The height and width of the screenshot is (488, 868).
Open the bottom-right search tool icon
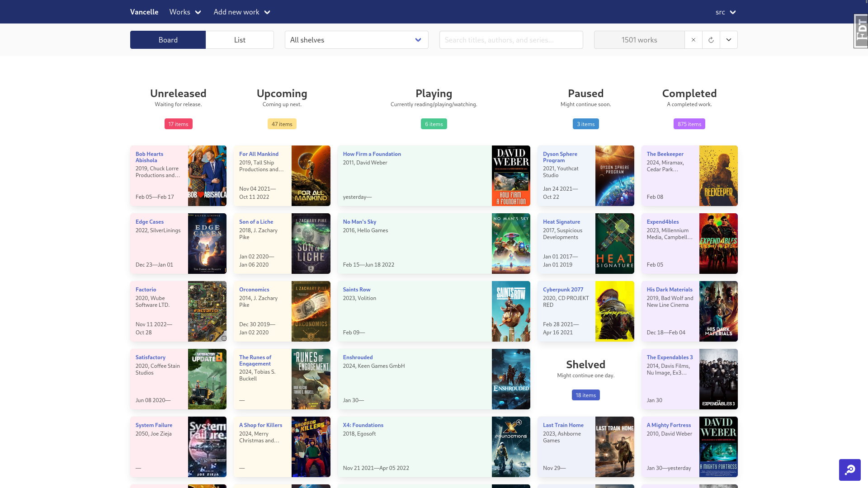(849, 470)
